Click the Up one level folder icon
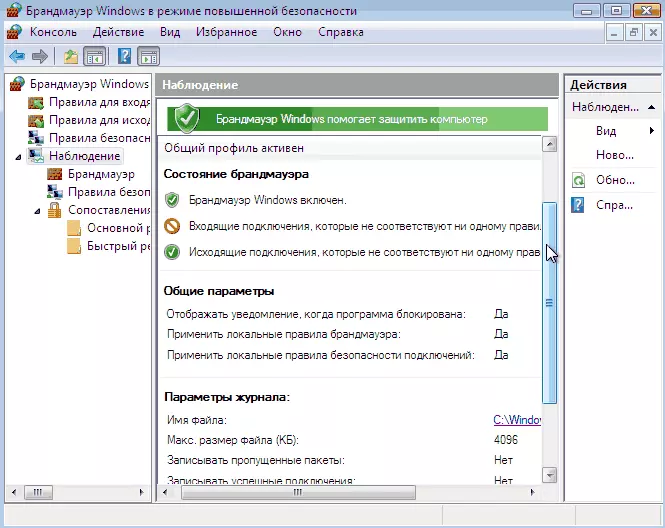The width and height of the screenshot is (665, 528). pyautogui.click(x=70, y=56)
